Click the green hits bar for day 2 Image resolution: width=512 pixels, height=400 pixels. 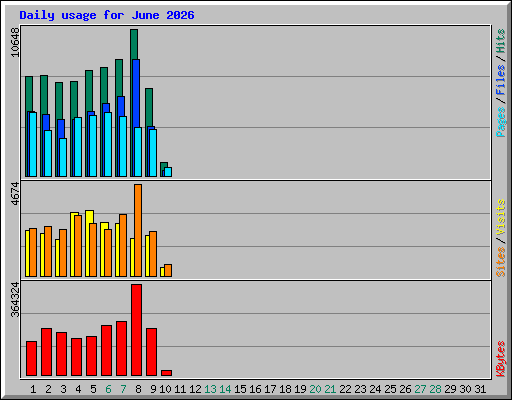click(44, 95)
